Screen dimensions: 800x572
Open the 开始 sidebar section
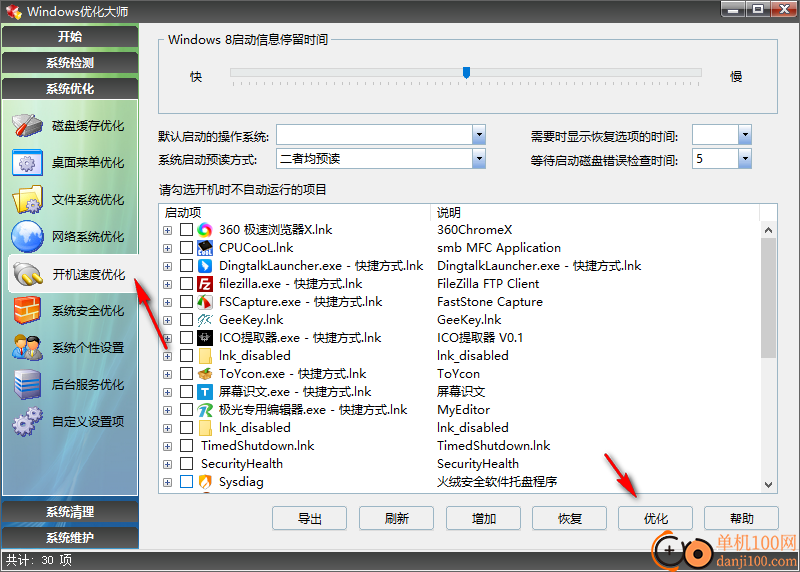70,36
